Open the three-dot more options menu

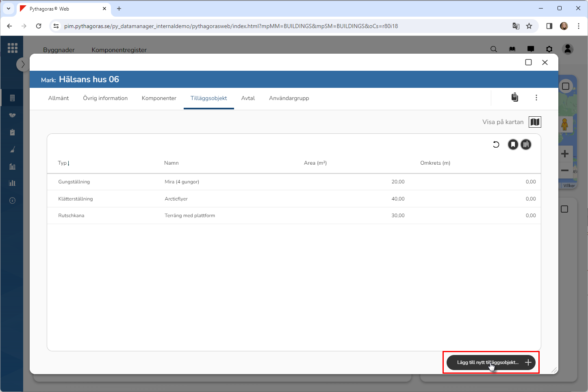point(536,98)
